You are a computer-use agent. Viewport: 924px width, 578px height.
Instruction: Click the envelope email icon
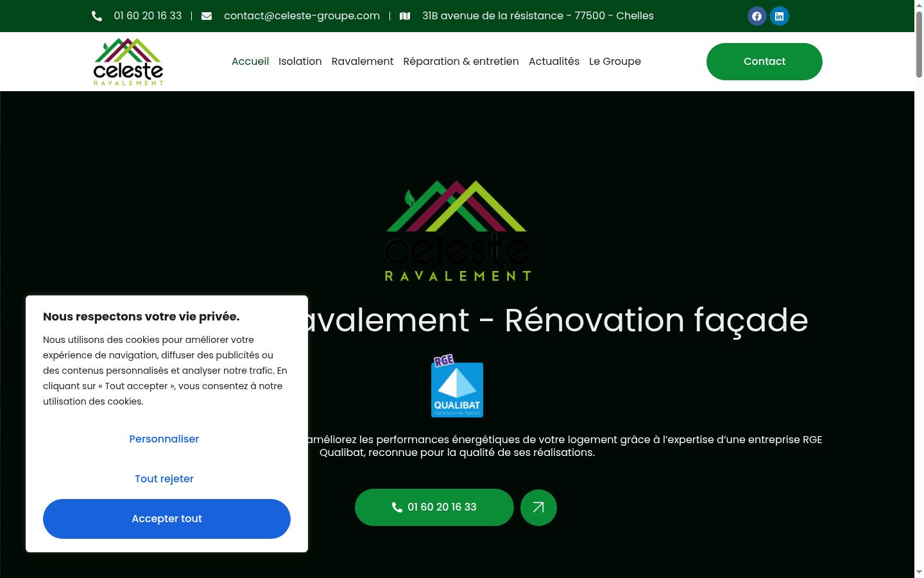pyautogui.click(x=207, y=16)
